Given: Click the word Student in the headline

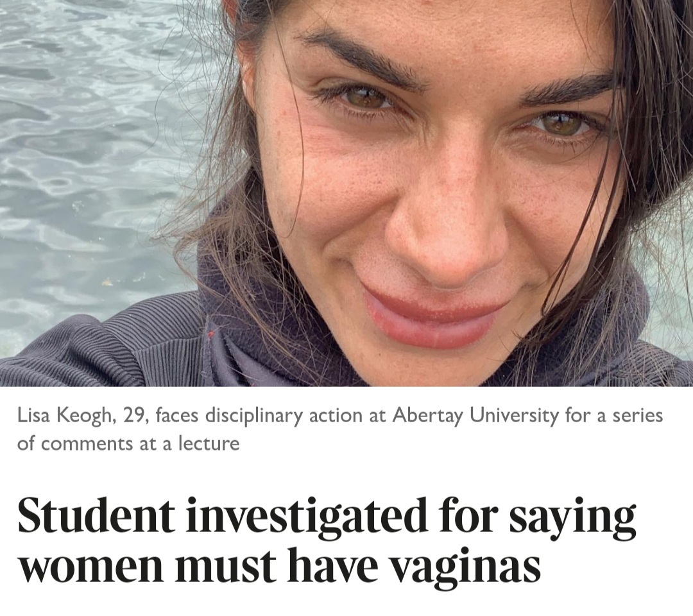Looking at the screenshot, I should 96,516.
